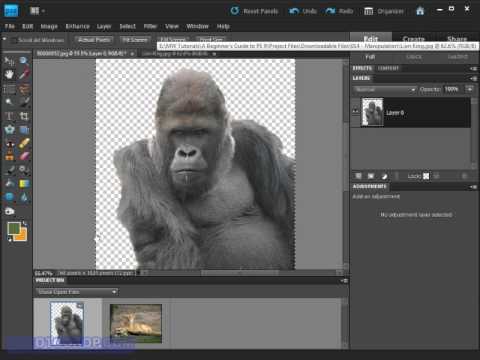
Task: Select the Zoom tool
Action: (x=24, y=60)
